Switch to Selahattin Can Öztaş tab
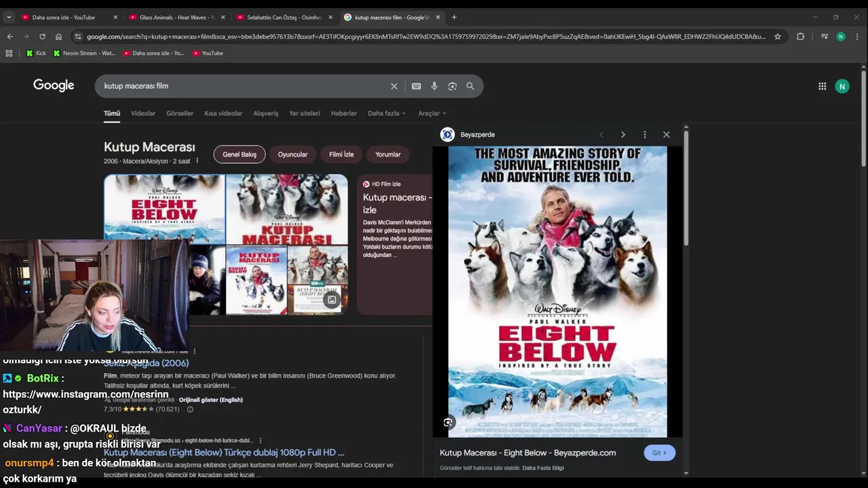868x488 pixels. pyautogui.click(x=283, y=17)
